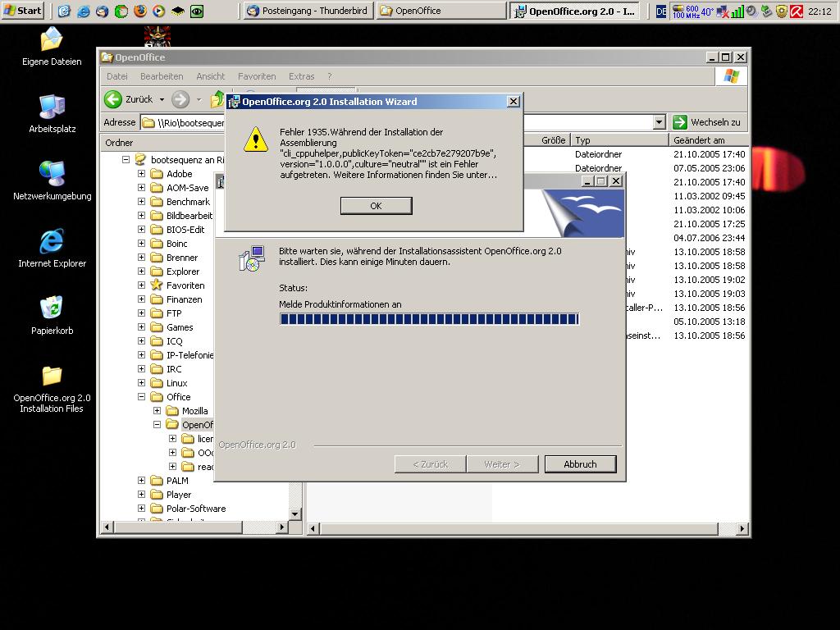The height and width of the screenshot is (630, 840).
Task: Click the green signal bars tray icon
Action: [x=737, y=11]
